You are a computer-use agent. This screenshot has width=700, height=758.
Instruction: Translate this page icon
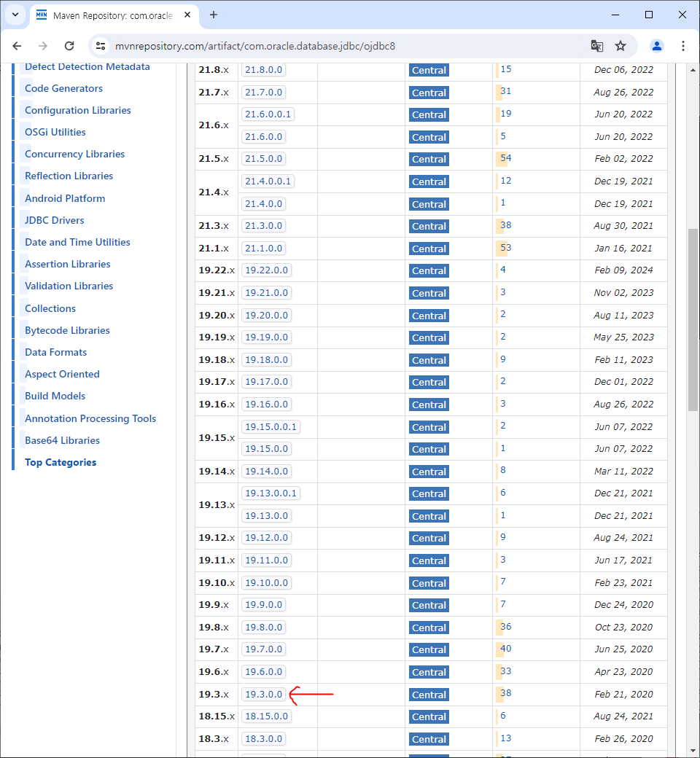pyautogui.click(x=597, y=46)
